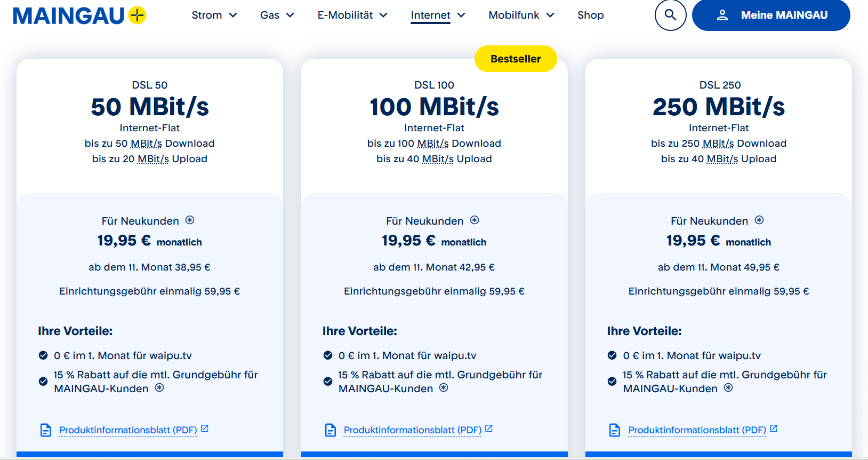Click the yellow Bestseller badge

(516, 59)
